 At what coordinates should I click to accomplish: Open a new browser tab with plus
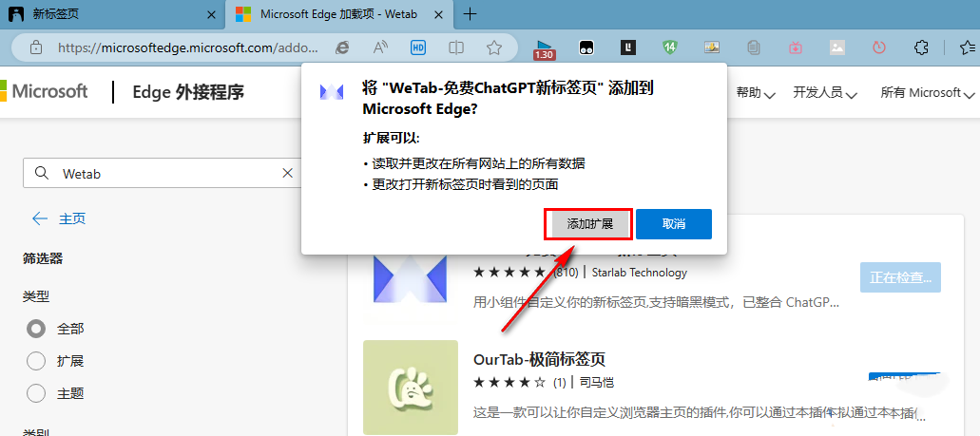click(x=470, y=14)
